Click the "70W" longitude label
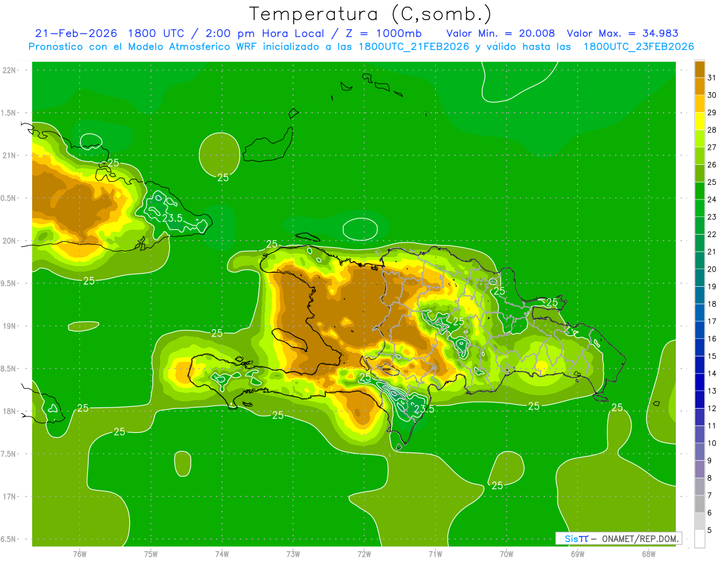The height and width of the screenshot is (562, 728). coord(507,553)
